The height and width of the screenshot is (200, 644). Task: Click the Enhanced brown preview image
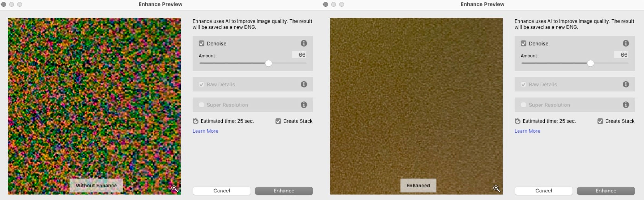click(x=416, y=106)
